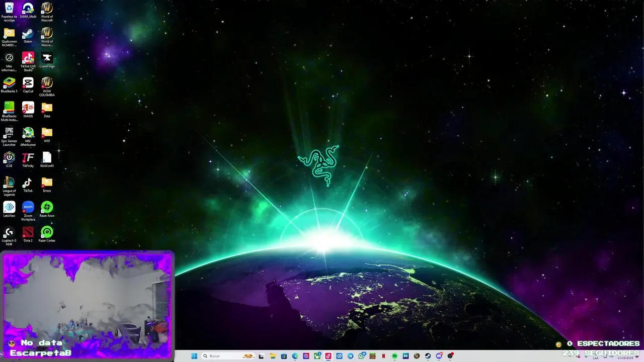Open the Logitech G HUB desktop shortcut
This screenshot has height=362, width=644.
tap(9, 236)
